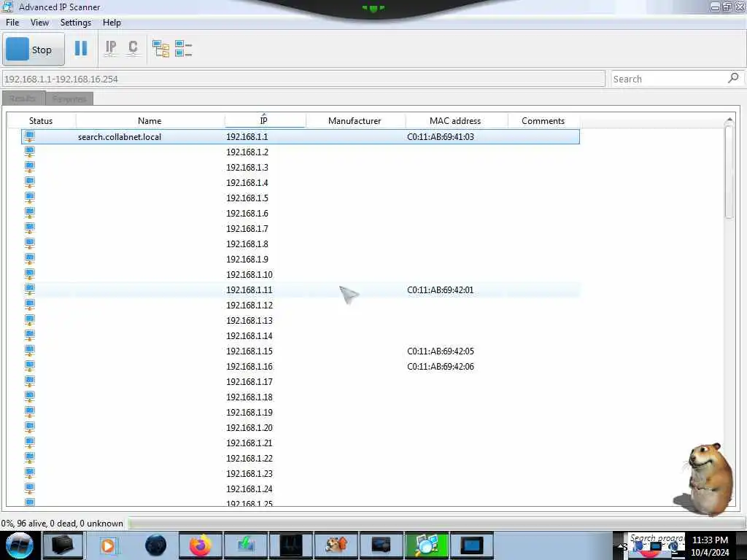Select IP address 192.168.1.4
This screenshot has height=560, width=747.
click(x=247, y=183)
